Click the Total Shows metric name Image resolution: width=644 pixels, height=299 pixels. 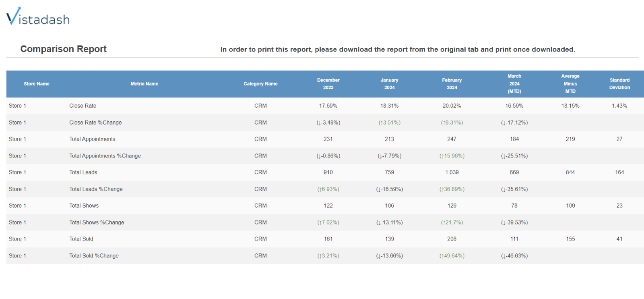click(84, 206)
